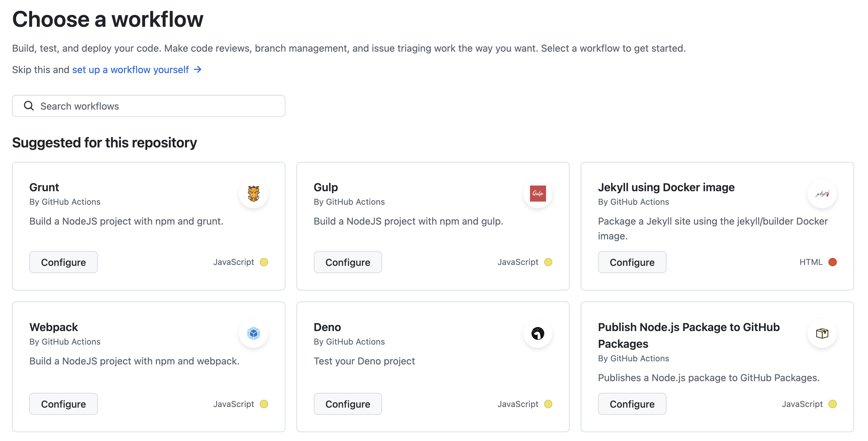The height and width of the screenshot is (441, 868).
Task: Click 'Publishes a Node.js package to GitHub Packages.'
Action: click(x=709, y=378)
